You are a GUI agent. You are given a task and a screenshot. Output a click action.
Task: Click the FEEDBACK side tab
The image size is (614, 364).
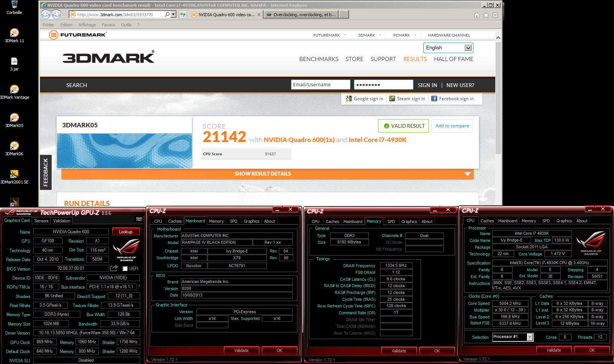(x=46, y=172)
